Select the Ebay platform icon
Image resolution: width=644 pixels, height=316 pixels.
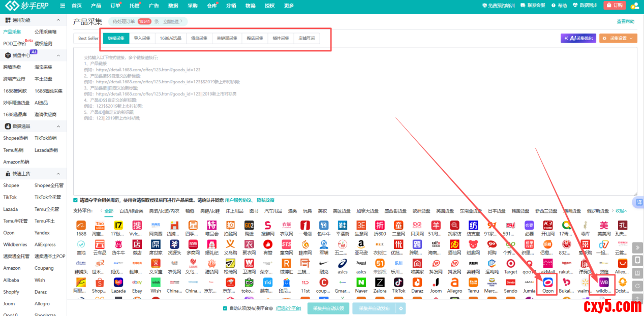137,282
